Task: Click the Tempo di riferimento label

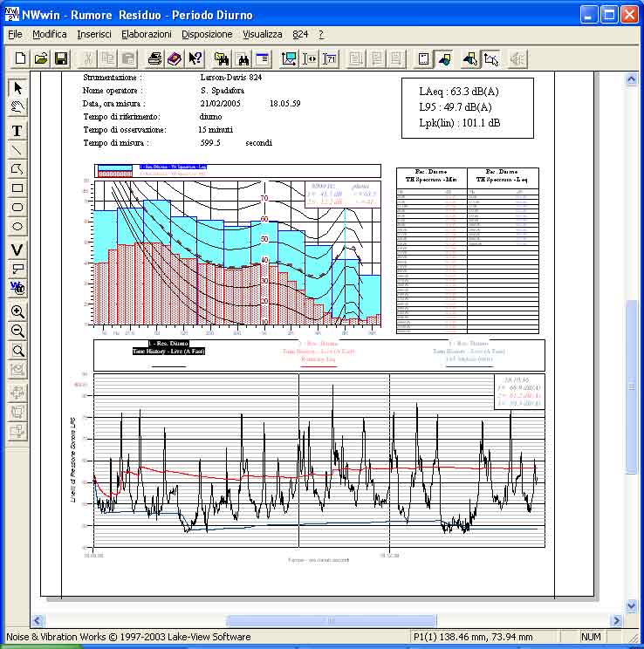Action: (x=121, y=117)
